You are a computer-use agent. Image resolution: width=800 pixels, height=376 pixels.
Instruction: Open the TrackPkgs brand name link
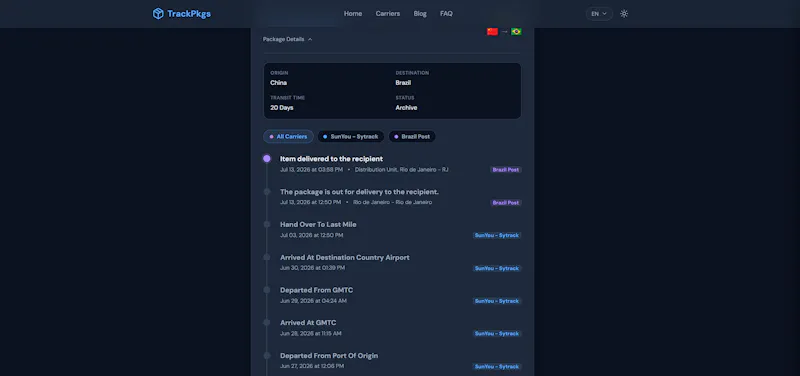tap(189, 14)
